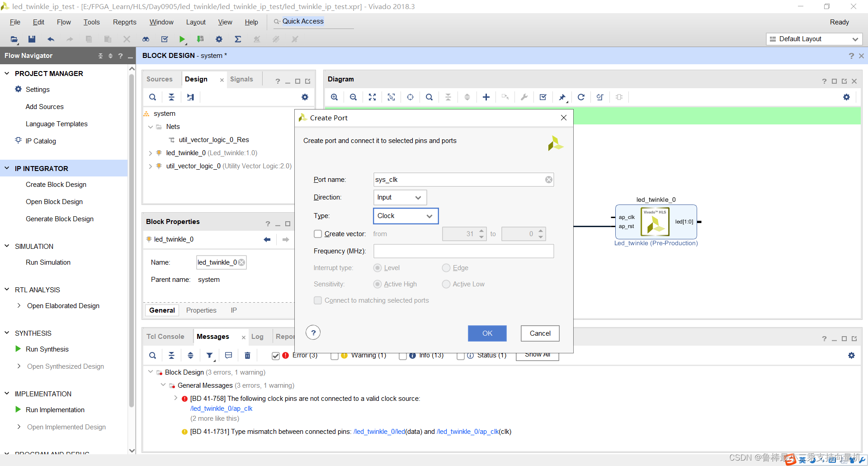868x466 pixels.
Task: Enable the Create vector checkbox
Action: [318, 234]
